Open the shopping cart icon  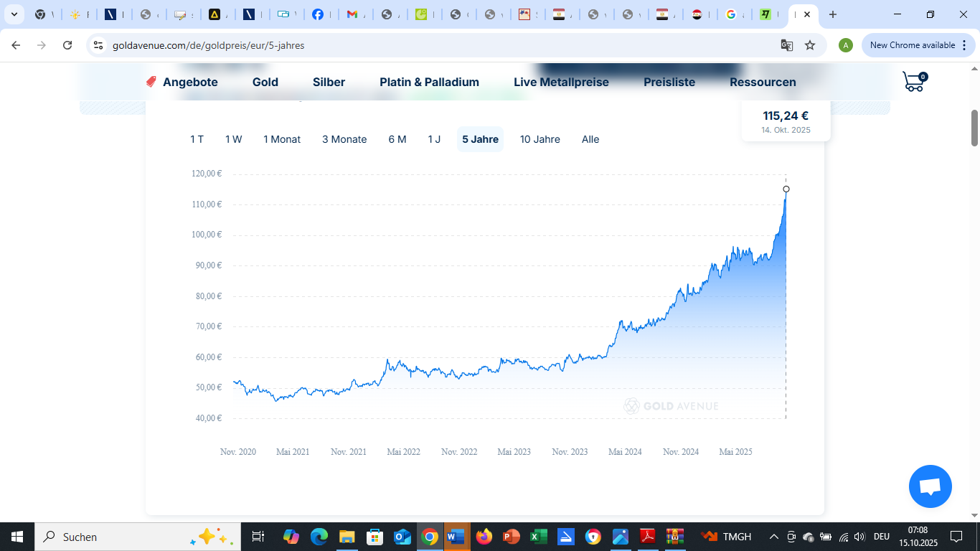913,82
